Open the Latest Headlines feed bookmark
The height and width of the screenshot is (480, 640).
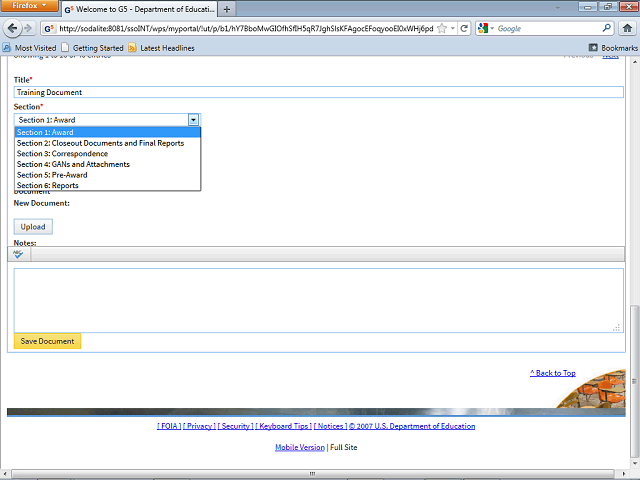click(x=162, y=48)
